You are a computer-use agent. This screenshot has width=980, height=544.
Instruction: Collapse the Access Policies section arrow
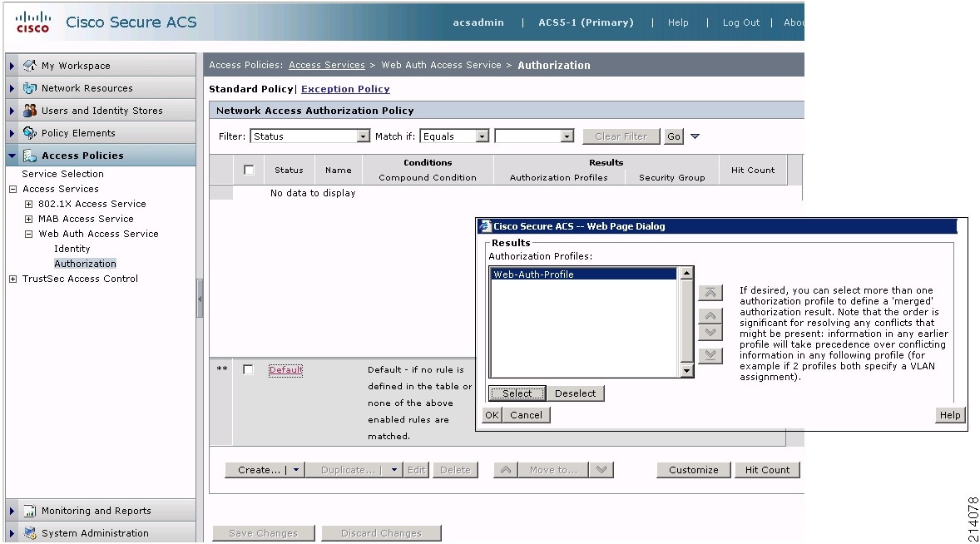12,156
